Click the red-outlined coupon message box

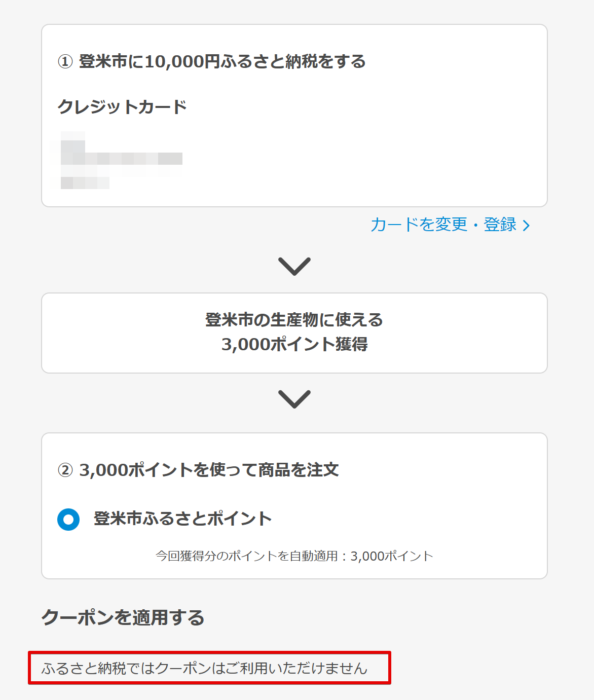pyautogui.click(x=209, y=668)
